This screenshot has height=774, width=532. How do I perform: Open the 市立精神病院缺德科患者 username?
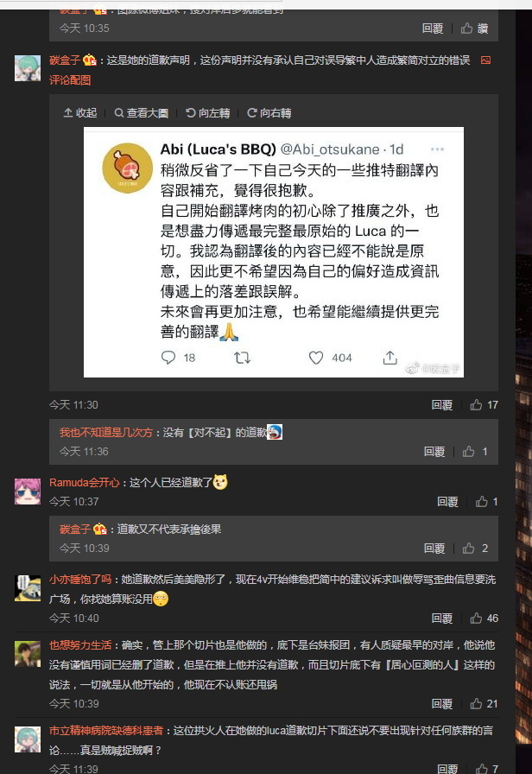tap(106, 731)
